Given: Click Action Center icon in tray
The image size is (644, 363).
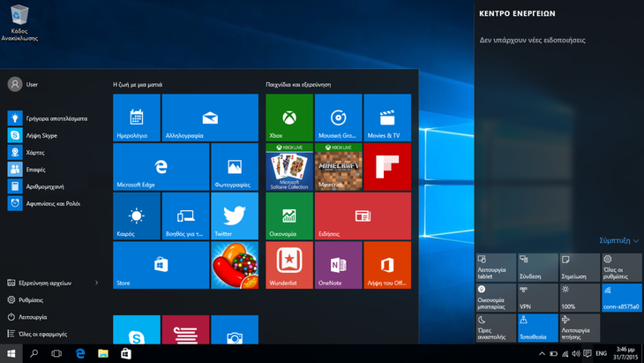Looking at the screenshot, I should pos(588,353).
